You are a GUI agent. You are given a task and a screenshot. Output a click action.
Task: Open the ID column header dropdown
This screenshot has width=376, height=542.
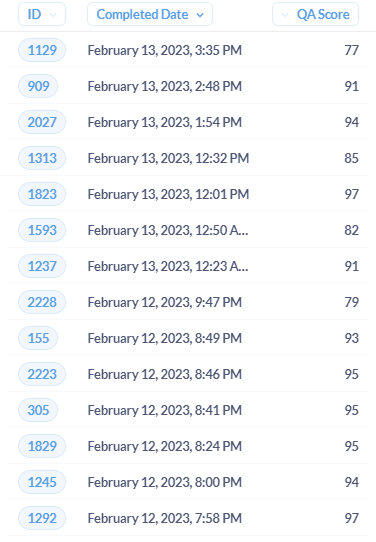[x=41, y=14]
